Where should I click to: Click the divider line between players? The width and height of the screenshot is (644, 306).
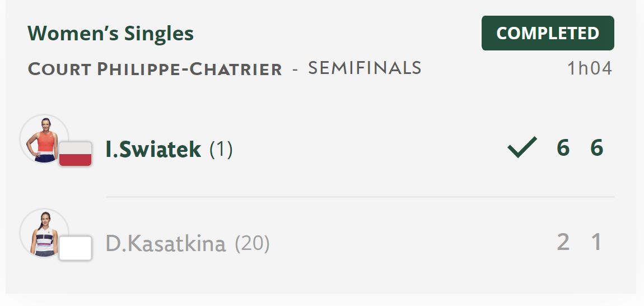(360, 197)
